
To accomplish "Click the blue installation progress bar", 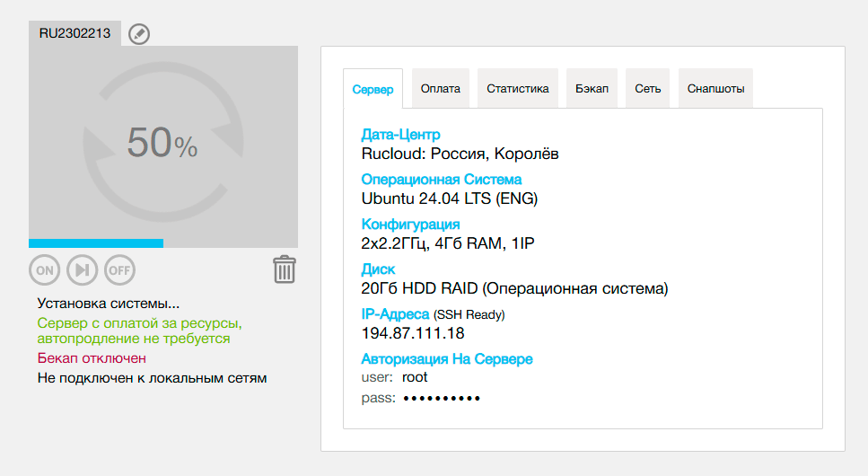I will tap(96, 242).
